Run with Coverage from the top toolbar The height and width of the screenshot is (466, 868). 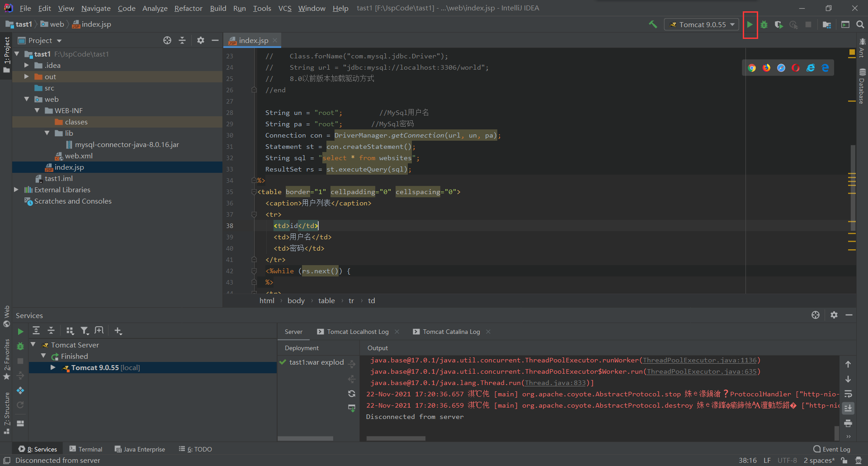778,24
